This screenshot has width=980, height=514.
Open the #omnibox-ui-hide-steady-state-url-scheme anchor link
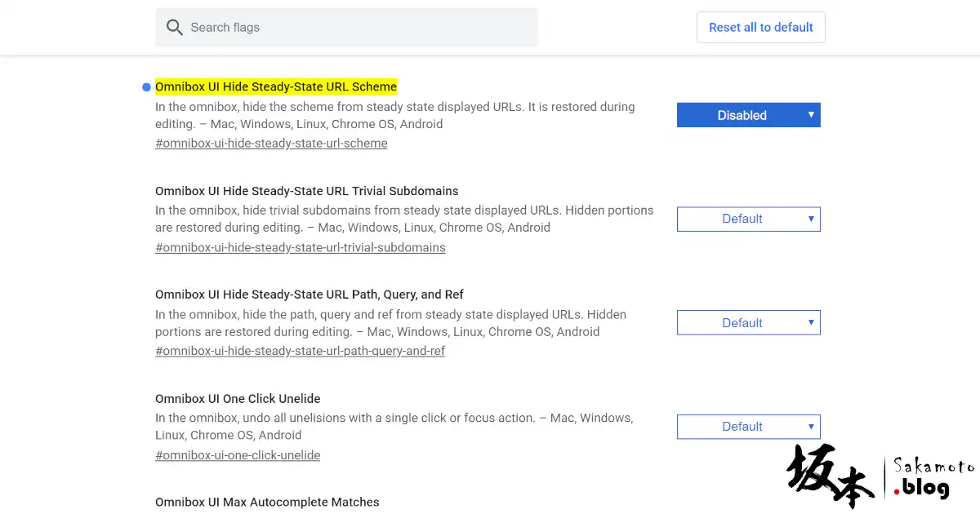(x=271, y=144)
